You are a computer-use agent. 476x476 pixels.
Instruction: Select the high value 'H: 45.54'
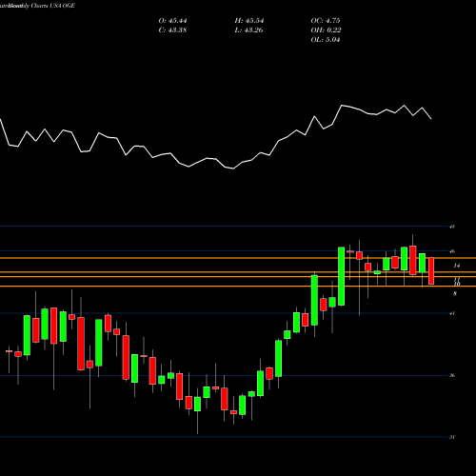(x=249, y=21)
